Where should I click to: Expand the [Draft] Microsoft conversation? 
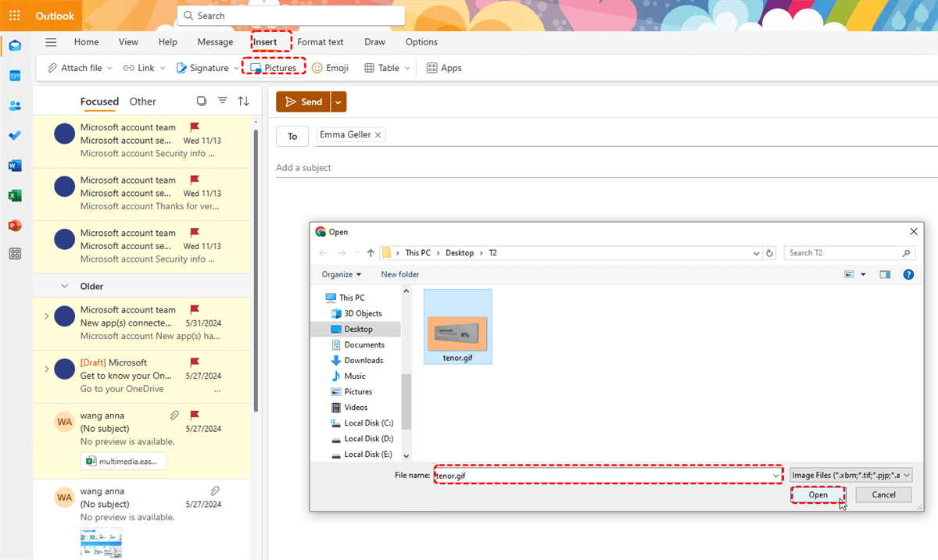pyautogui.click(x=46, y=369)
